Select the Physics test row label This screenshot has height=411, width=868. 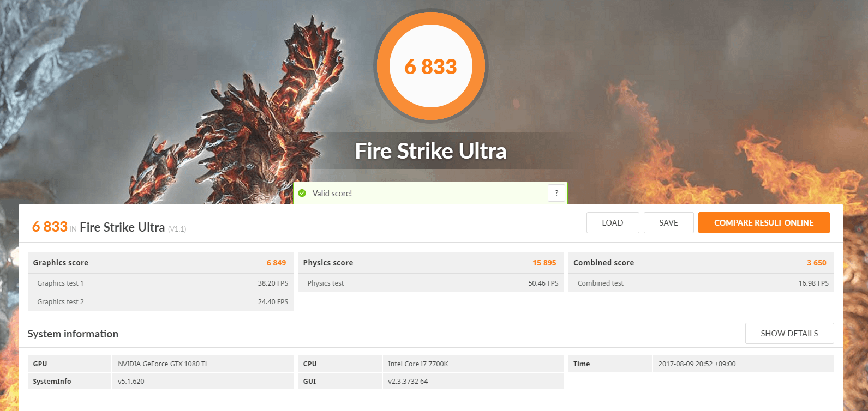(x=326, y=283)
